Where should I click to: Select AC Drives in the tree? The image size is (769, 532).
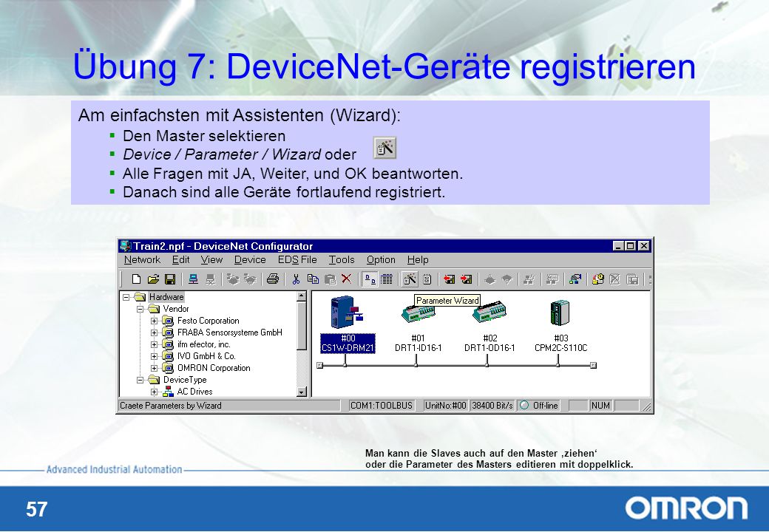click(x=194, y=392)
